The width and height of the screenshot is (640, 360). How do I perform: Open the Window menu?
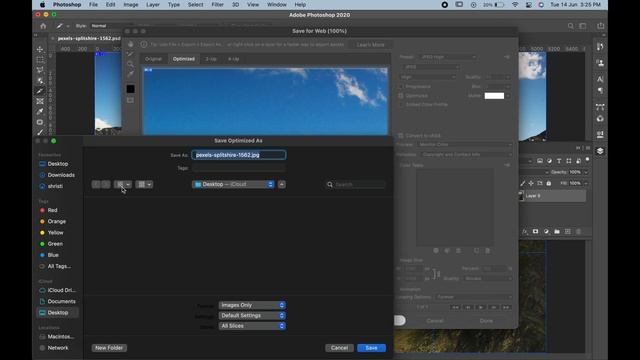point(276,4)
